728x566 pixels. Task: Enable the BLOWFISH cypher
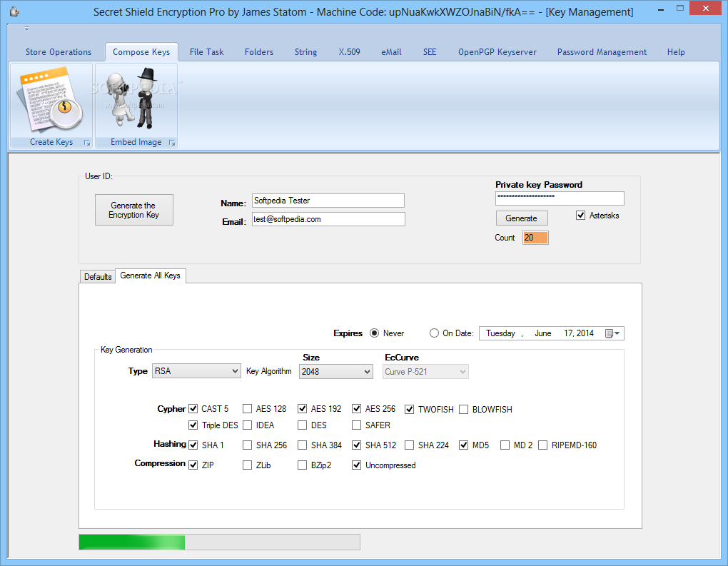(463, 410)
